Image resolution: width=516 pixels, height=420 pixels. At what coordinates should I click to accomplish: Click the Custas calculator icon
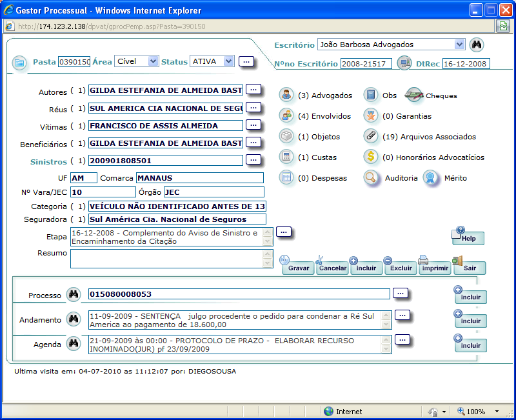(286, 157)
